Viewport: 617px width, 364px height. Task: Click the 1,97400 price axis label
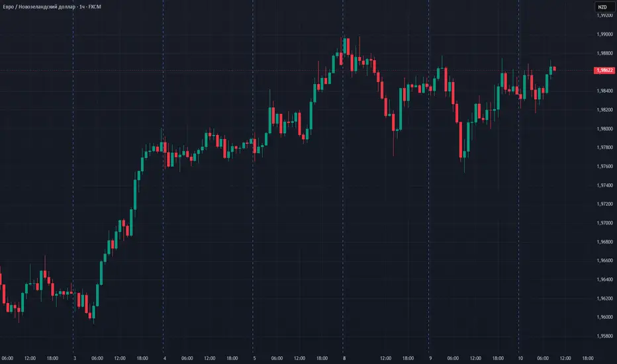pos(605,185)
